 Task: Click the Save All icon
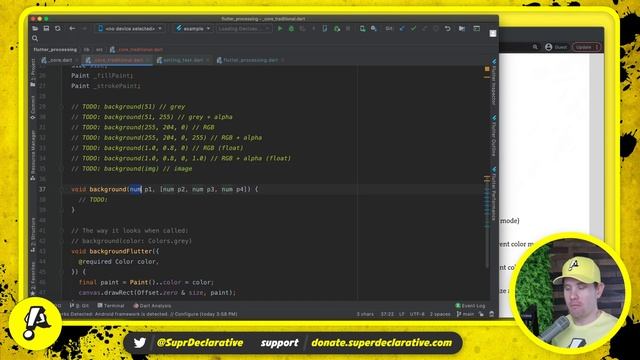(x=46, y=29)
